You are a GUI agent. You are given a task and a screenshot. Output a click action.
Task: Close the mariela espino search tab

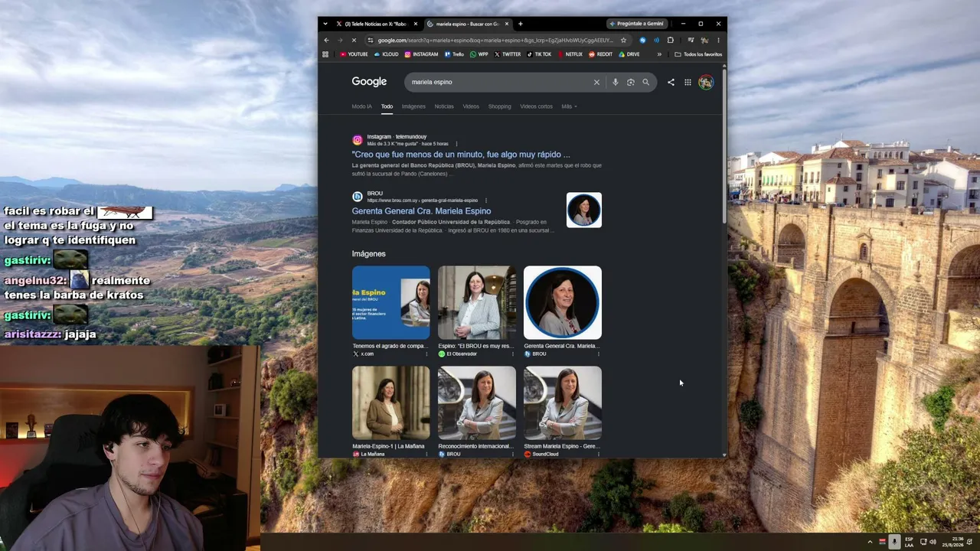(507, 24)
